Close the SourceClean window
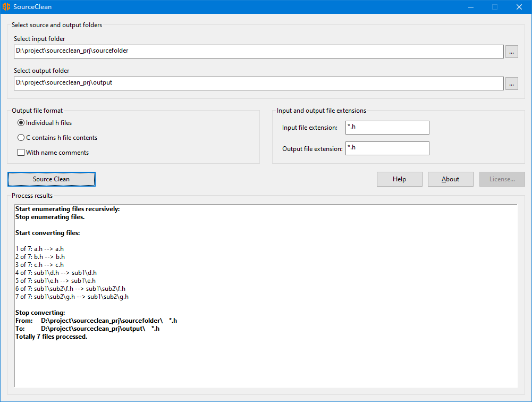Image resolution: width=532 pixels, height=402 pixels. [519, 7]
